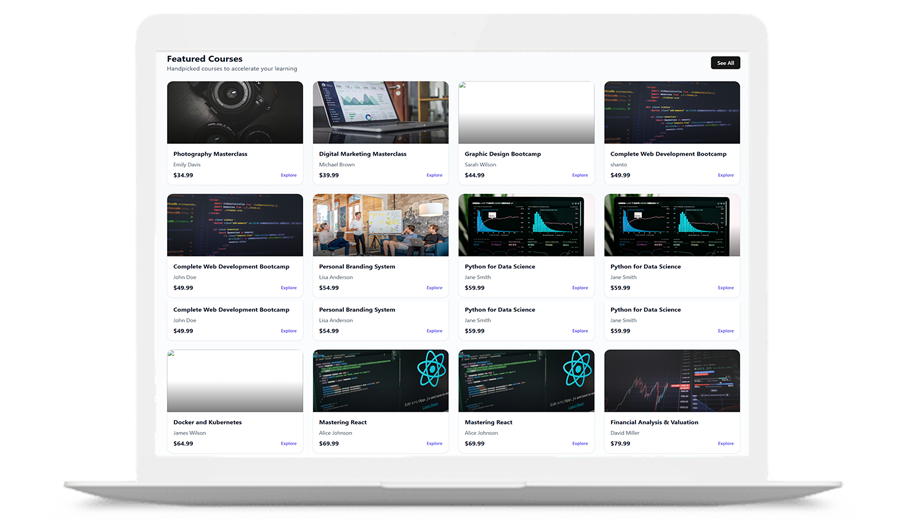Select the stock chart thumbnail for Financial Analysis
The width and height of the screenshot is (920, 521).
tap(672, 381)
